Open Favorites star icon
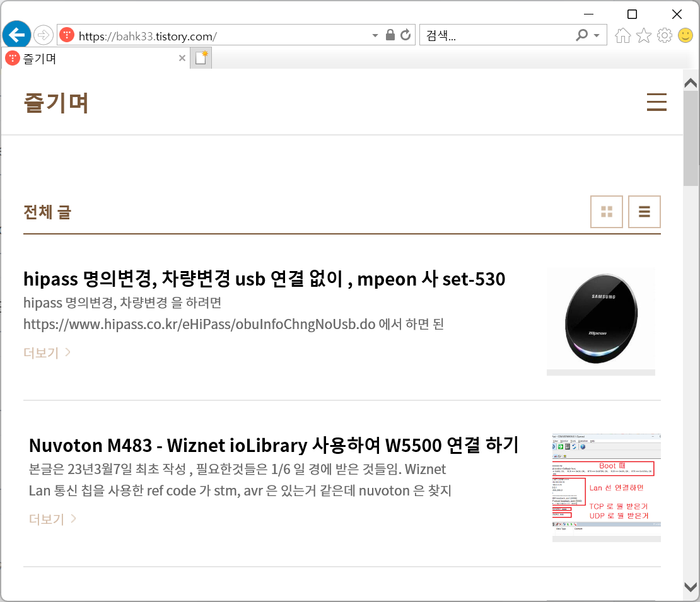The image size is (700, 602). 644,35
